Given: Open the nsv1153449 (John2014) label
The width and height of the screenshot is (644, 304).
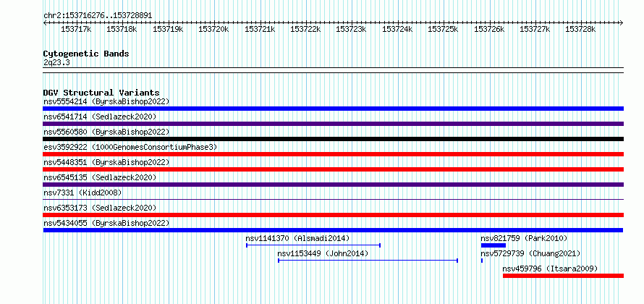Looking at the screenshot, I should coord(323,253).
